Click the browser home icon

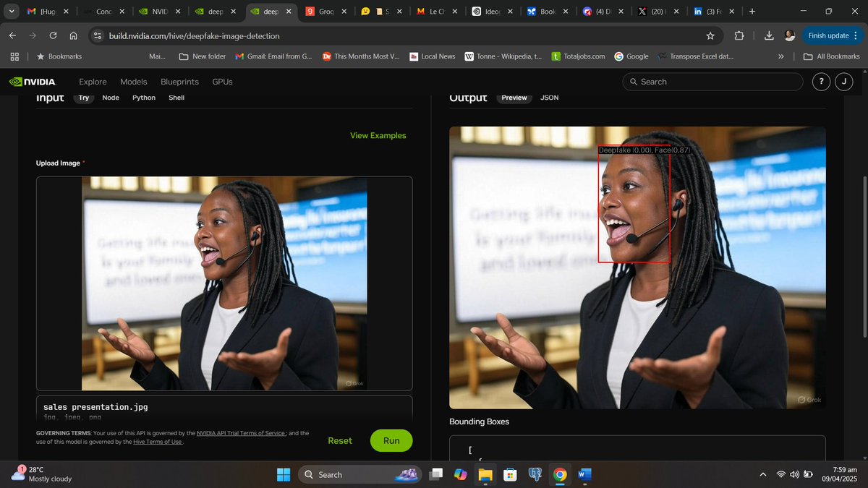[x=73, y=35]
